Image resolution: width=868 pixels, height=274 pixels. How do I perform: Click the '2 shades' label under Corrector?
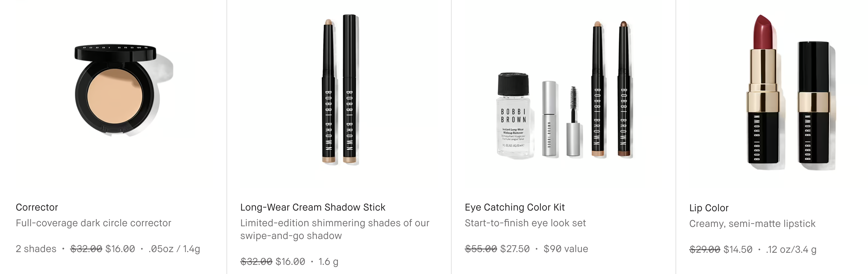click(x=36, y=249)
